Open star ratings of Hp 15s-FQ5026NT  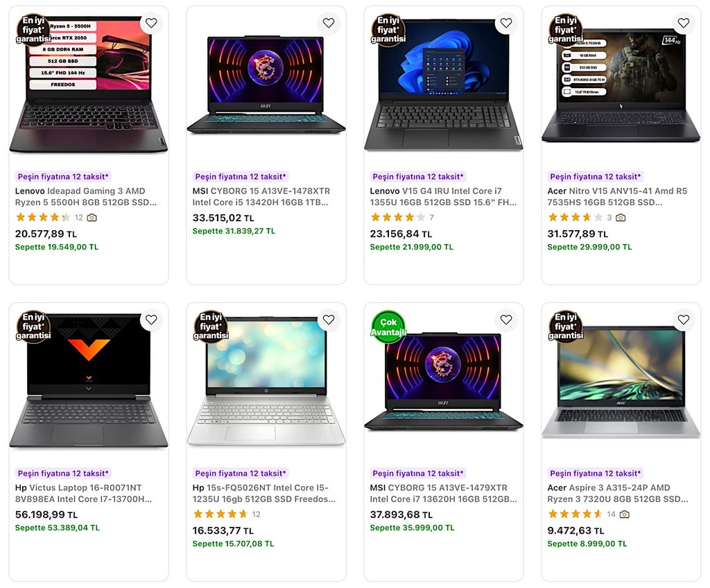click(x=220, y=514)
